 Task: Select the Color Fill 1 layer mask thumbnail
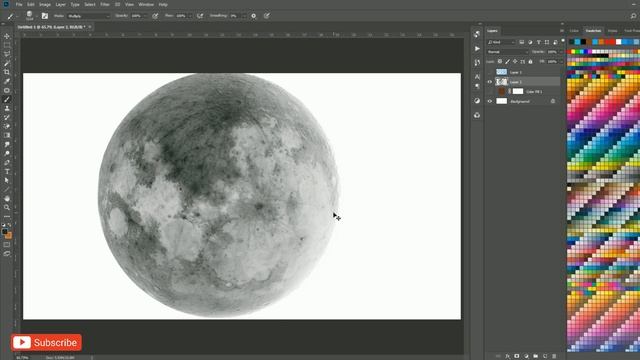pos(518,91)
